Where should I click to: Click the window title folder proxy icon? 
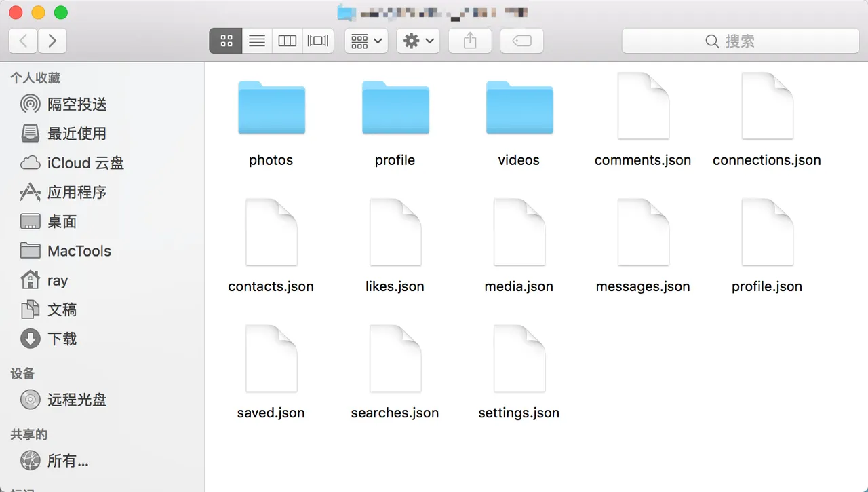(347, 12)
